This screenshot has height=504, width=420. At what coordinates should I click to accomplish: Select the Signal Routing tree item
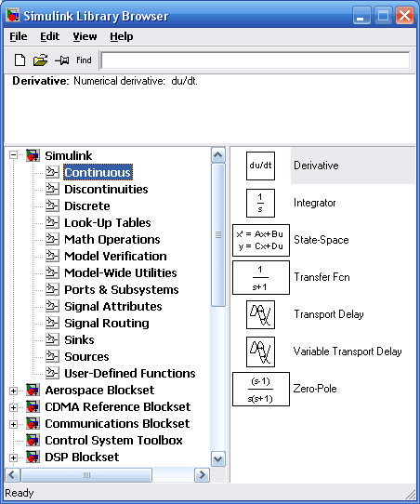tap(107, 323)
